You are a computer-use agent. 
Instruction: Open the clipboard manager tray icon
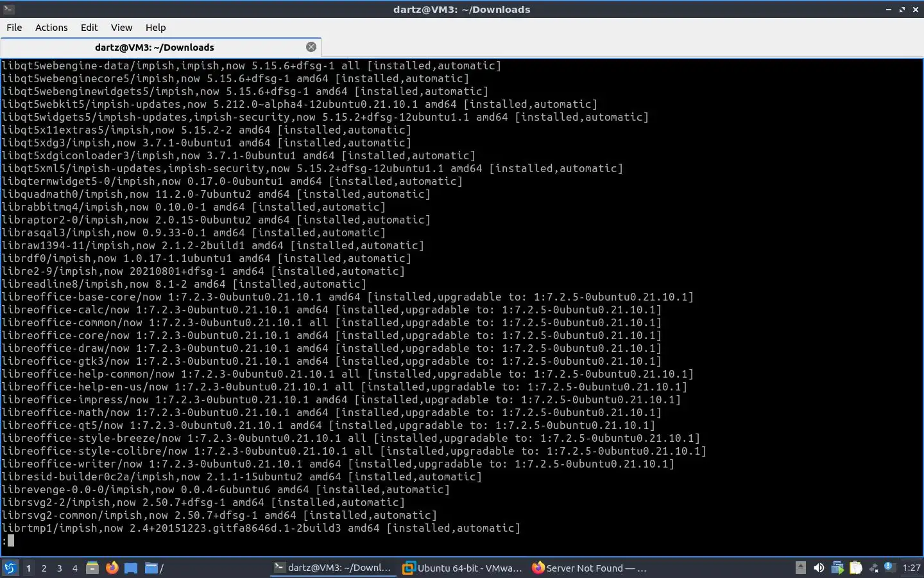856,568
